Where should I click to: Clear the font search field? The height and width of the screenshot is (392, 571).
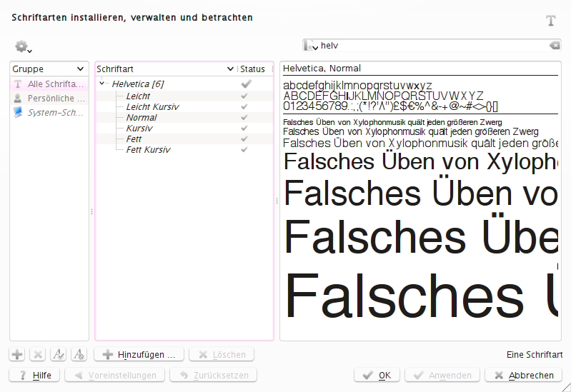pyautogui.click(x=555, y=45)
